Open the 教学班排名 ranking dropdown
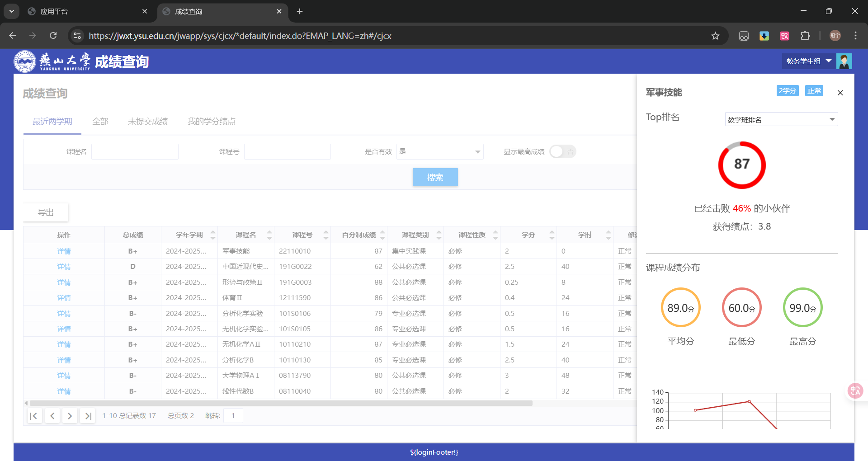The image size is (868, 461). (781, 119)
